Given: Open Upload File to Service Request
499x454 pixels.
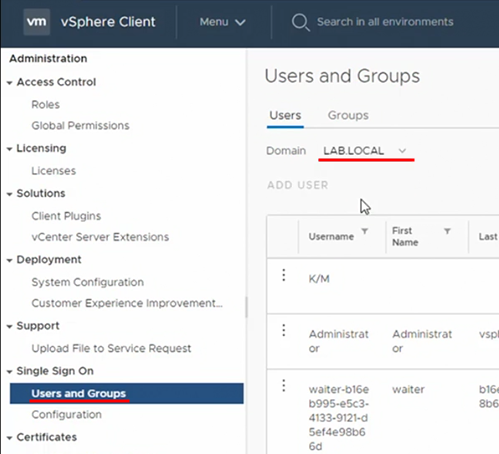Looking at the screenshot, I should point(111,349).
